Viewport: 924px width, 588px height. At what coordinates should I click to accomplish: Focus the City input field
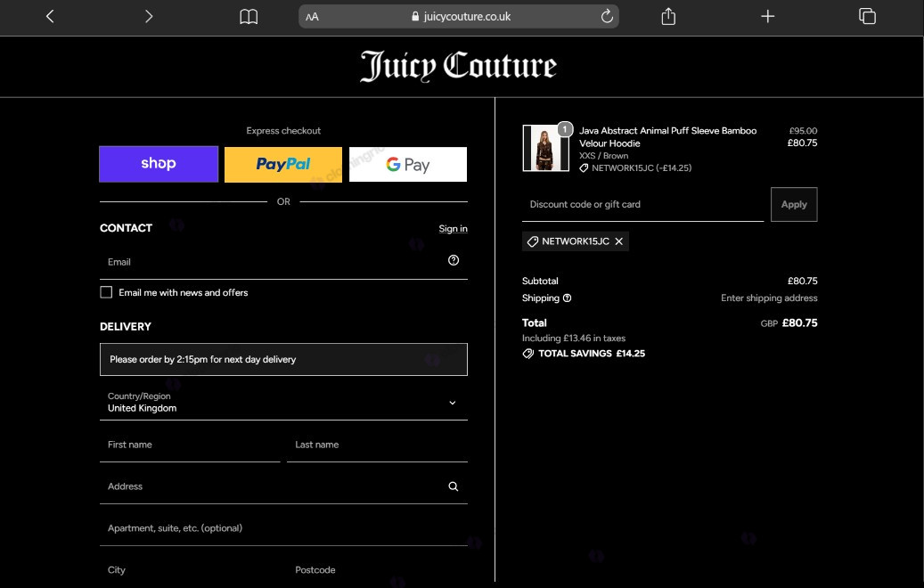point(190,569)
